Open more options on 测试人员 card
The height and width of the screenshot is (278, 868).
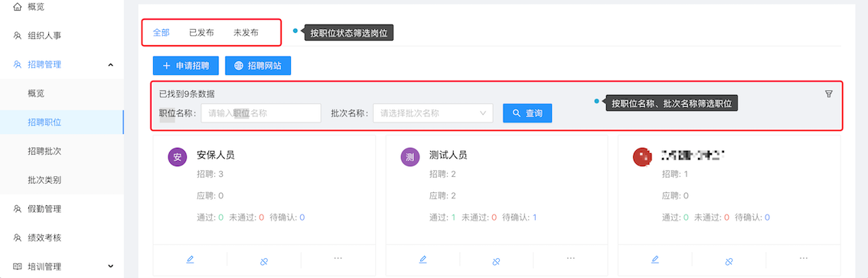pos(571,258)
